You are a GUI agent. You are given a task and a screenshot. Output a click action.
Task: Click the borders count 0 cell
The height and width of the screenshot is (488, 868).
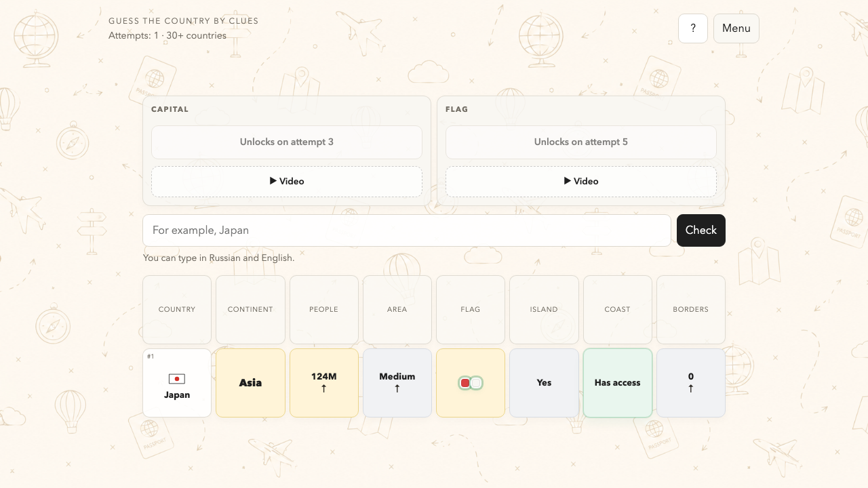click(691, 383)
